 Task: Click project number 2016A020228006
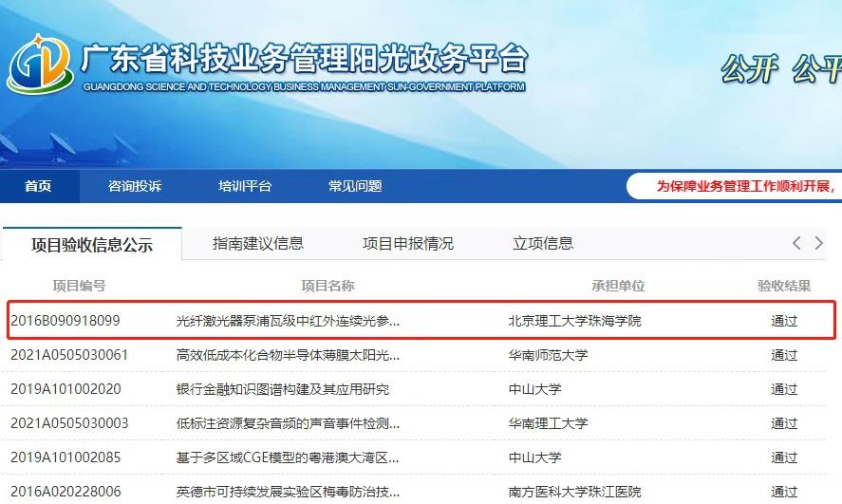65,492
